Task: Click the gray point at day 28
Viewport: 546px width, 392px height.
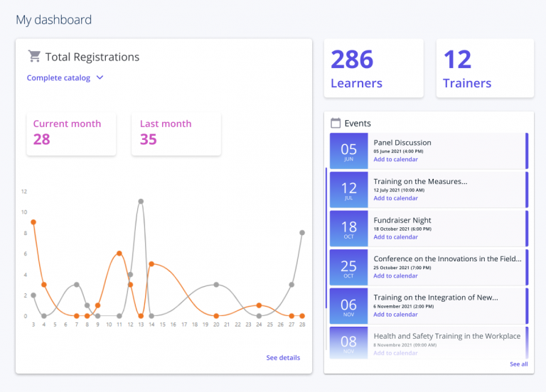Action: (x=302, y=233)
